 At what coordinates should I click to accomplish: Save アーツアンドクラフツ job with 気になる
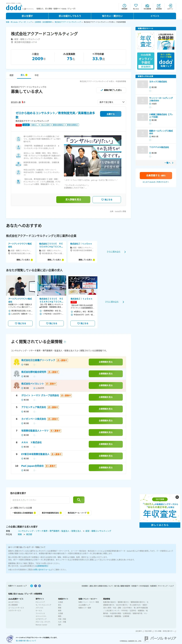[21, 323]
